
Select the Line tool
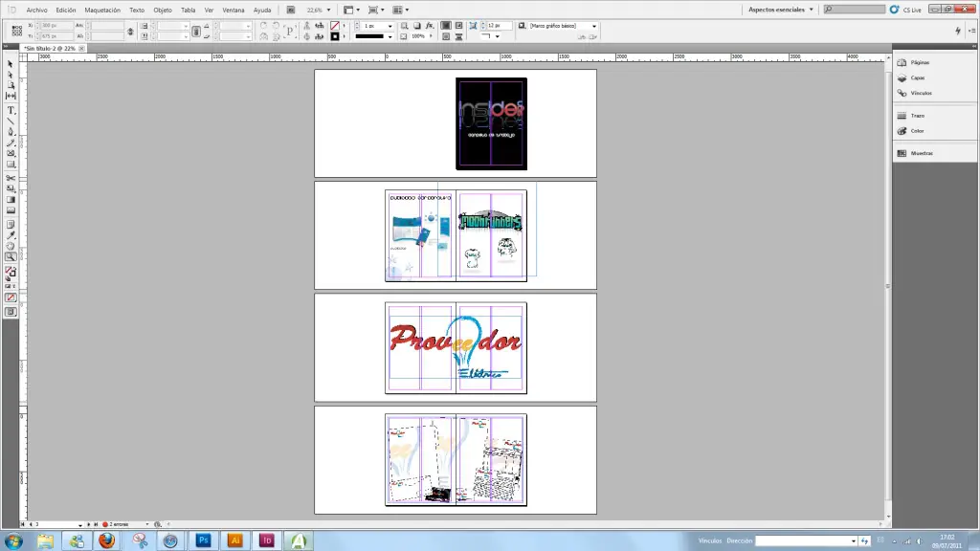click(10, 121)
